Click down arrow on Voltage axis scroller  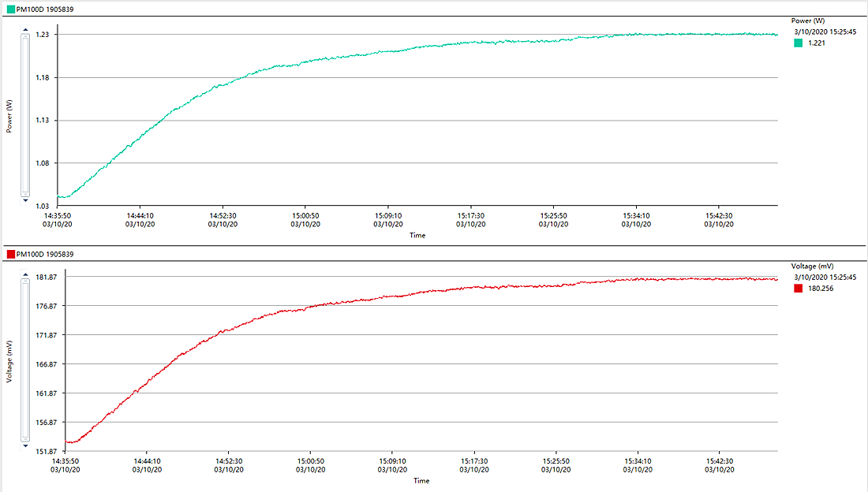[x=24, y=445]
